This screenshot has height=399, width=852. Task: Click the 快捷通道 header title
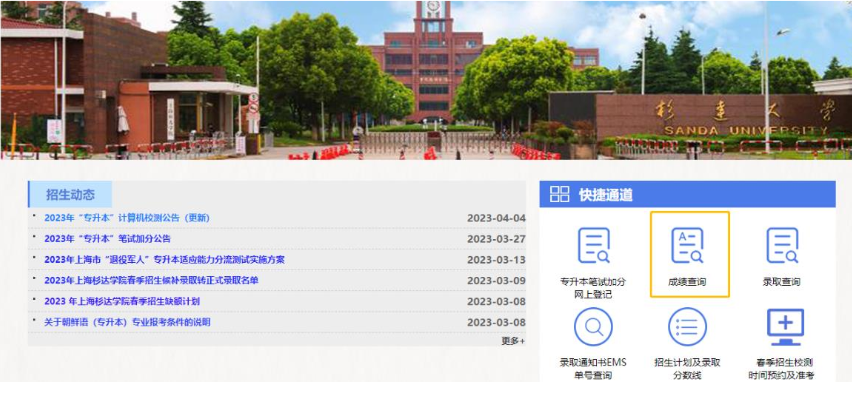pos(606,195)
